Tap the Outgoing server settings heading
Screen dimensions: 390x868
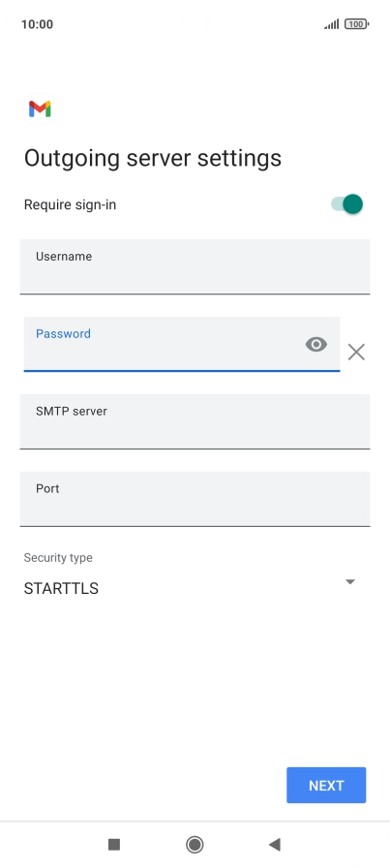point(153,158)
